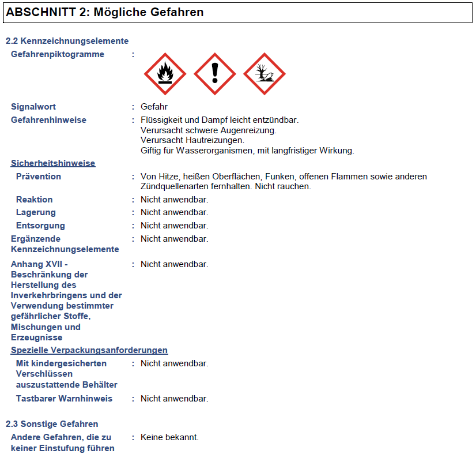The width and height of the screenshot is (476, 454).
Task: Click 'Verursacht schwere Augenreizung.' line
Action: tap(208, 130)
